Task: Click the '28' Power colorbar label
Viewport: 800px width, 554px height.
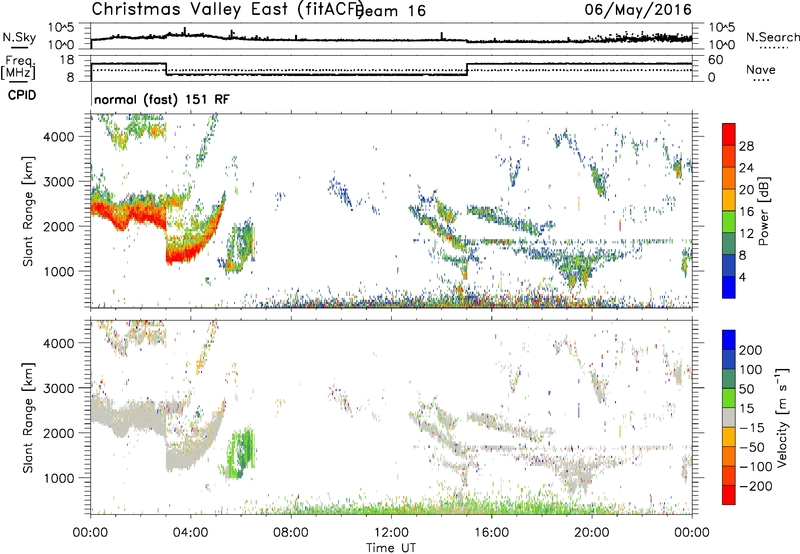Action: 746,146
